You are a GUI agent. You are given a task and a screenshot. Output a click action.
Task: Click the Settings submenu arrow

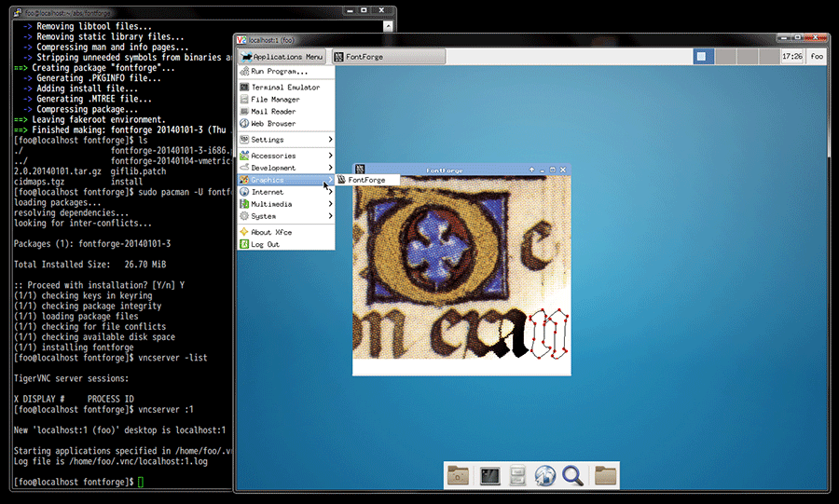[x=330, y=140]
